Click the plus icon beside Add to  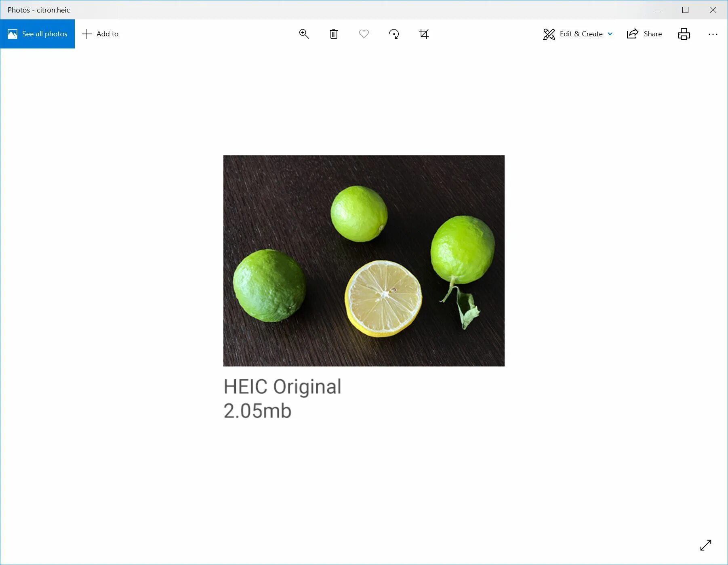click(87, 34)
